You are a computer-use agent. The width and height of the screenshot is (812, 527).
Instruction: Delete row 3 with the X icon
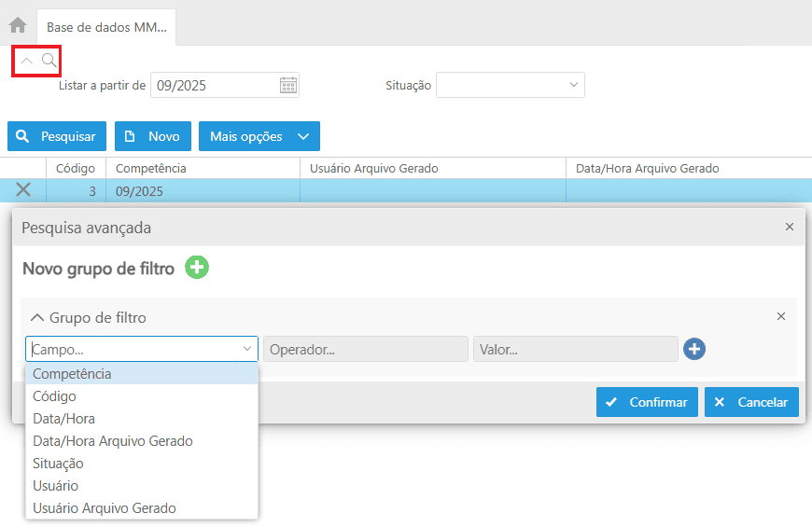(23, 190)
